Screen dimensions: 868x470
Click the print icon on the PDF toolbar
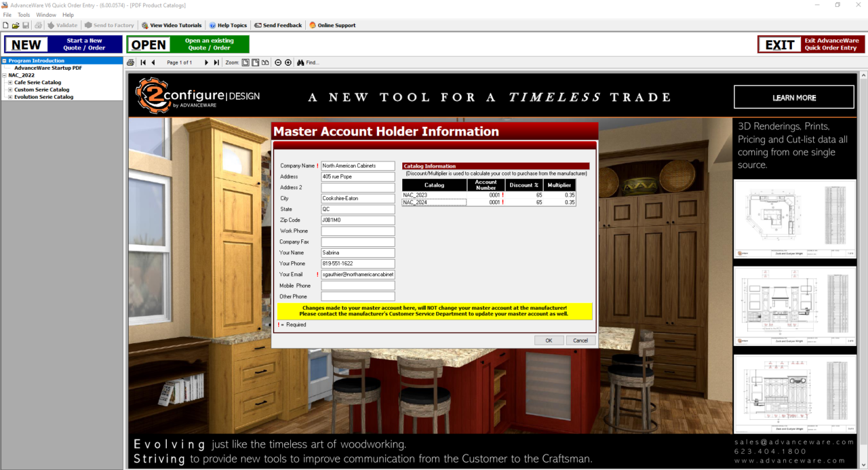click(x=130, y=62)
